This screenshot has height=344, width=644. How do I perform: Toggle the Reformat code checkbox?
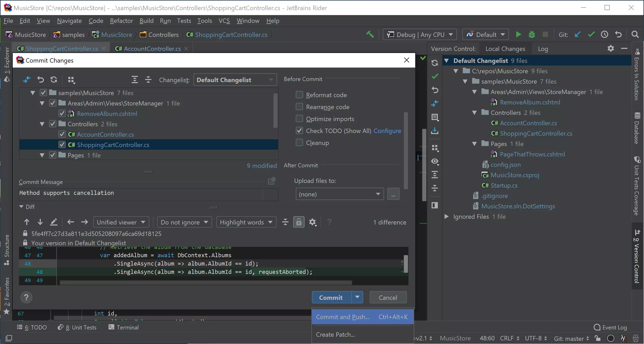pos(299,95)
